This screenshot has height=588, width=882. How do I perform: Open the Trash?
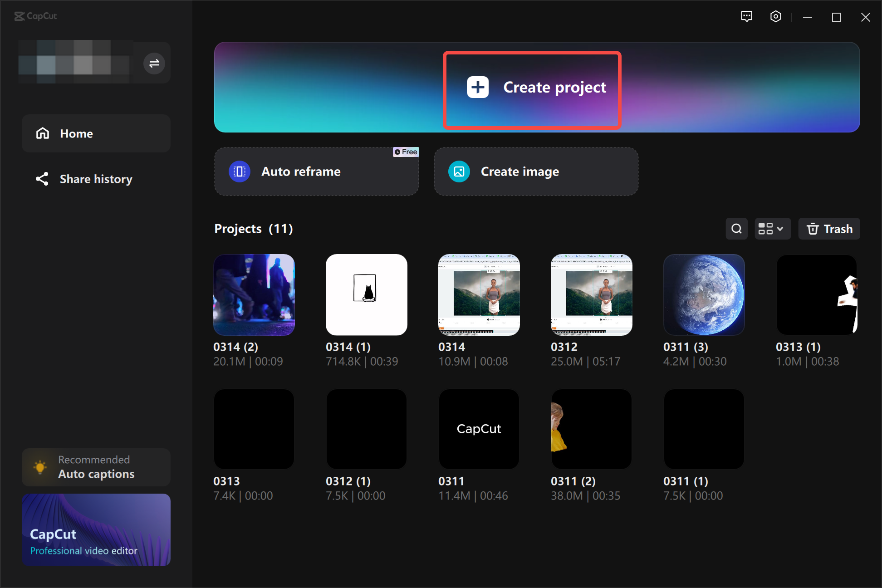(829, 229)
